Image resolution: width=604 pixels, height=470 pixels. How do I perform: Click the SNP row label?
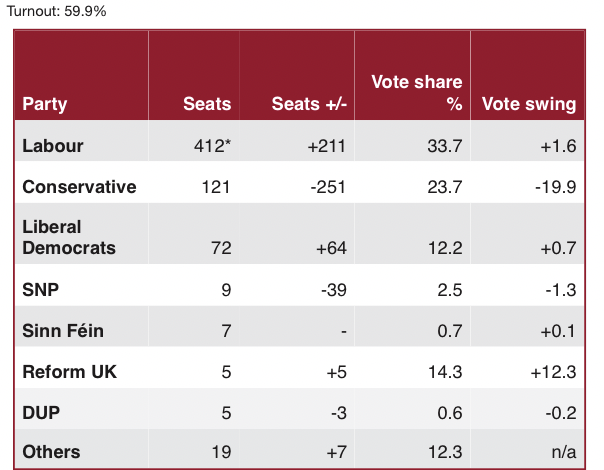pyautogui.click(x=41, y=288)
